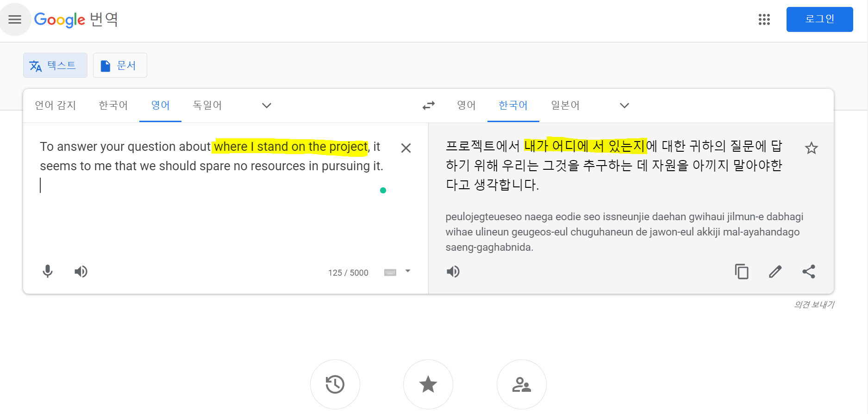Click into the English source text box
This screenshot has height=414, width=868.
point(212,166)
